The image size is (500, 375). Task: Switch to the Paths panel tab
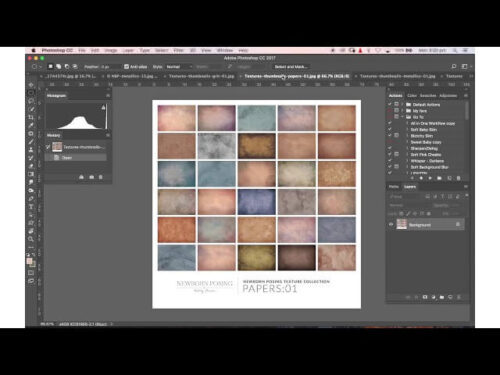click(x=394, y=187)
